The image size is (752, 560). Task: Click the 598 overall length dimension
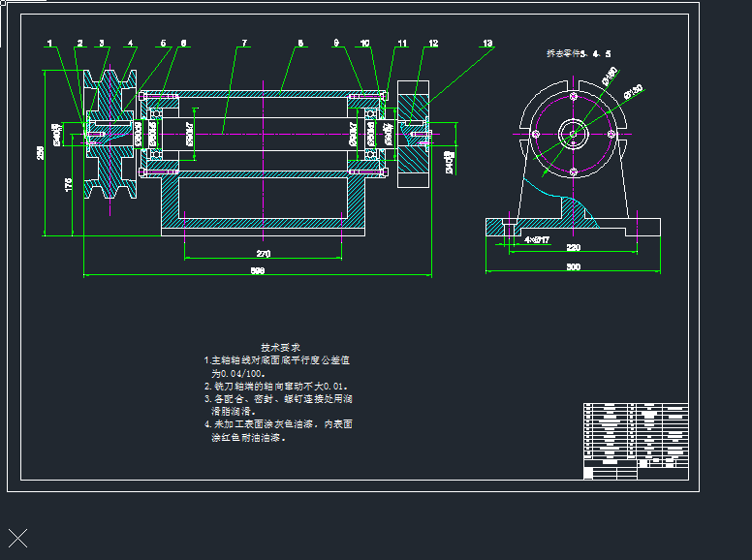point(258,271)
